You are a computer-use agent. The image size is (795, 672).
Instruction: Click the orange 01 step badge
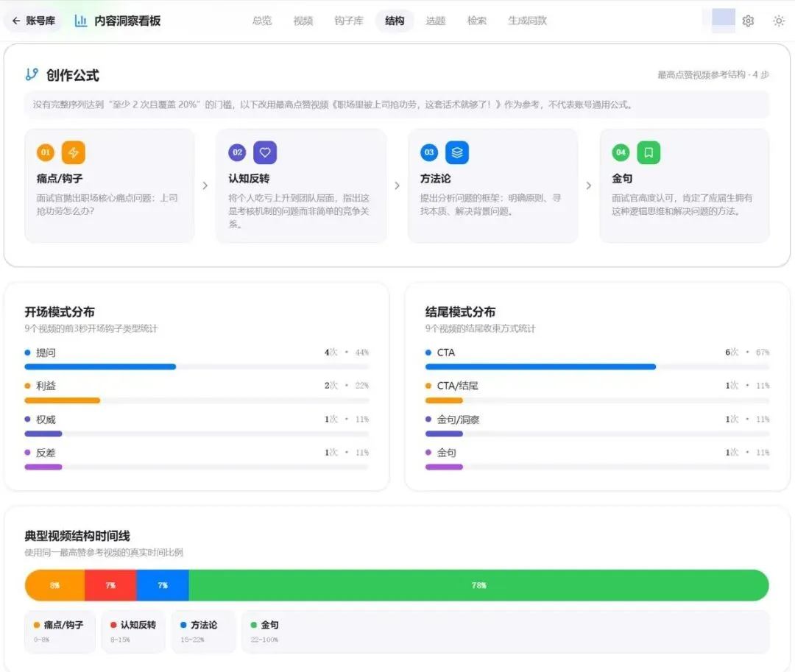pyautogui.click(x=46, y=152)
